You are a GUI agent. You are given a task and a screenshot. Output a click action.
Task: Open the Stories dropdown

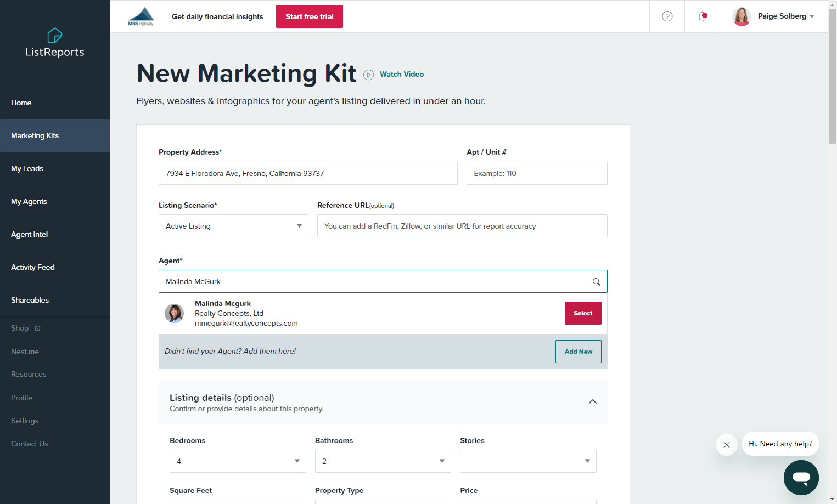click(528, 461)
